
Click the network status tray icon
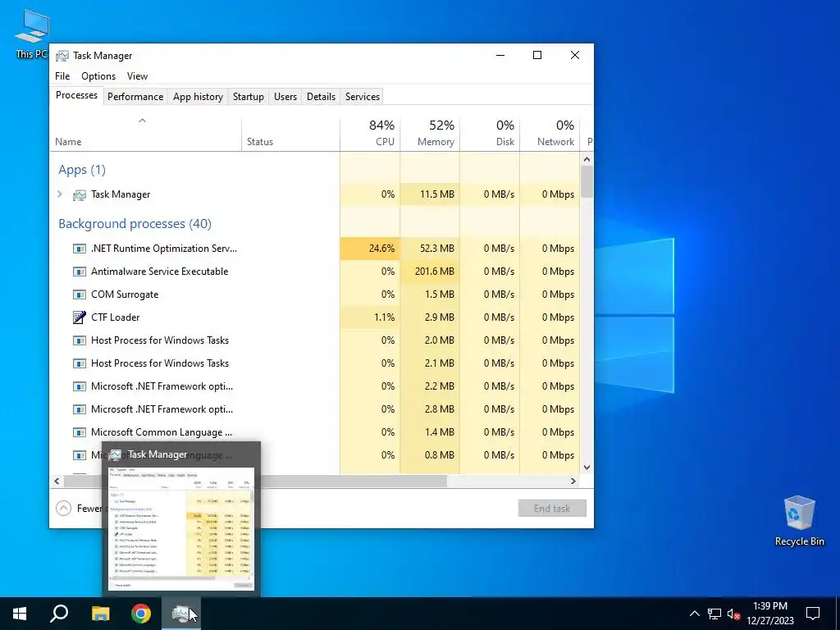click(714, 614)
